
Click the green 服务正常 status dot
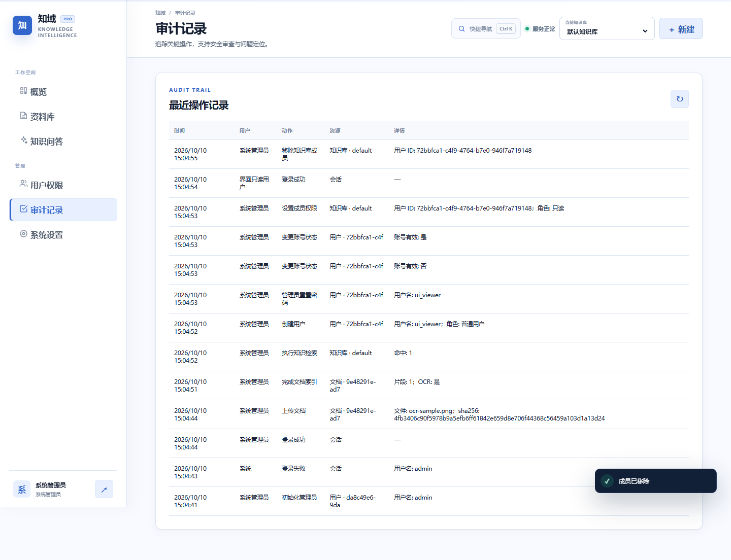tap(527, 29)
